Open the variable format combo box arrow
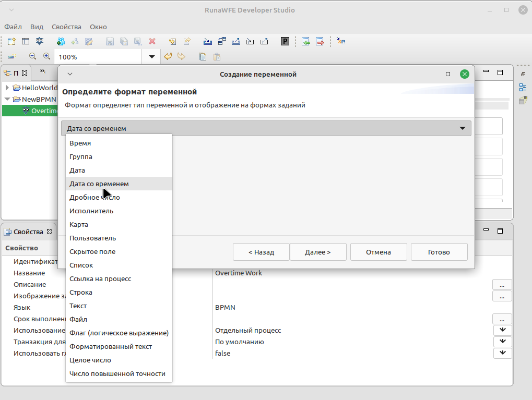The image size is (532, 400). (x=462, y=128)
